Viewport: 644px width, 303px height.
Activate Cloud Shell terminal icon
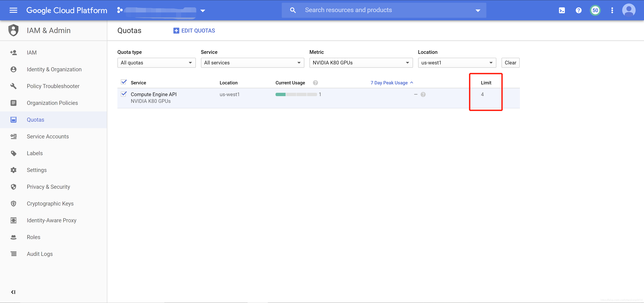(562, 11)
